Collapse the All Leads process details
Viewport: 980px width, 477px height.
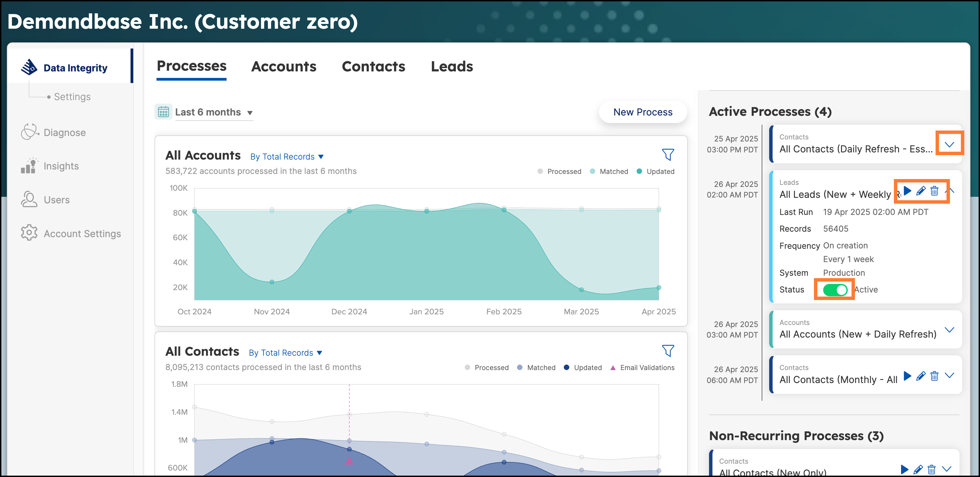pos(950,190)
